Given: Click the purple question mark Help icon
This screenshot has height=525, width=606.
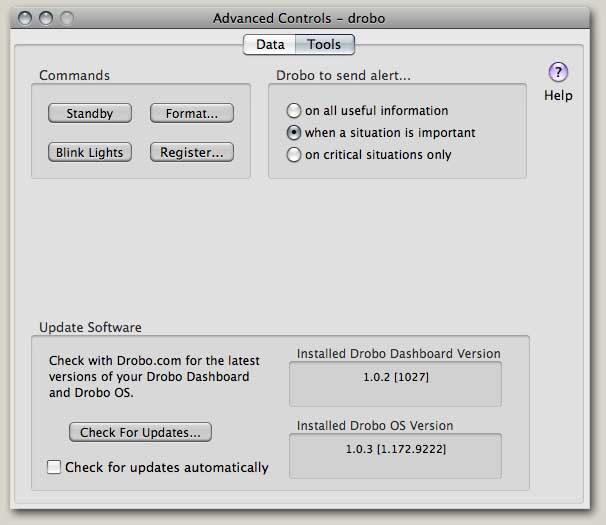Looking at the screenshot, I should (558, 72).
